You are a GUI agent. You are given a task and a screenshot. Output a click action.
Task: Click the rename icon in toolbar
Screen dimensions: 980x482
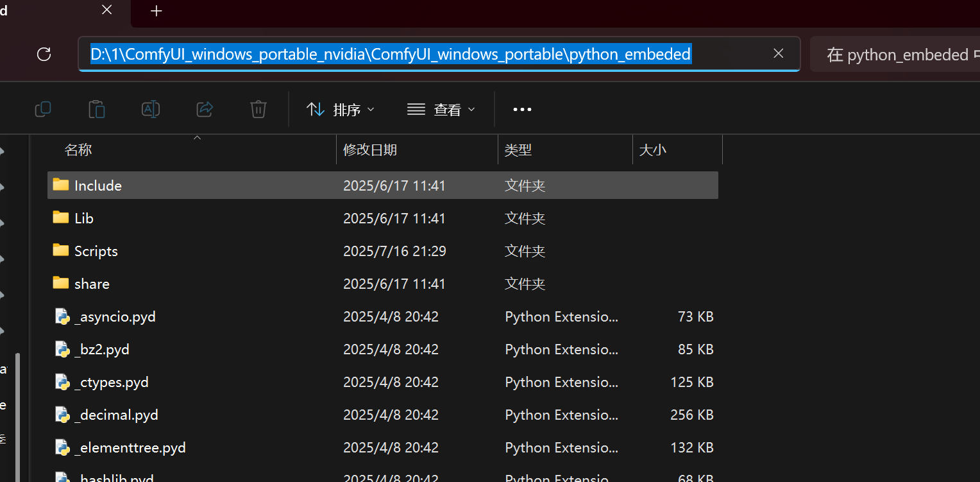point(151,110)
